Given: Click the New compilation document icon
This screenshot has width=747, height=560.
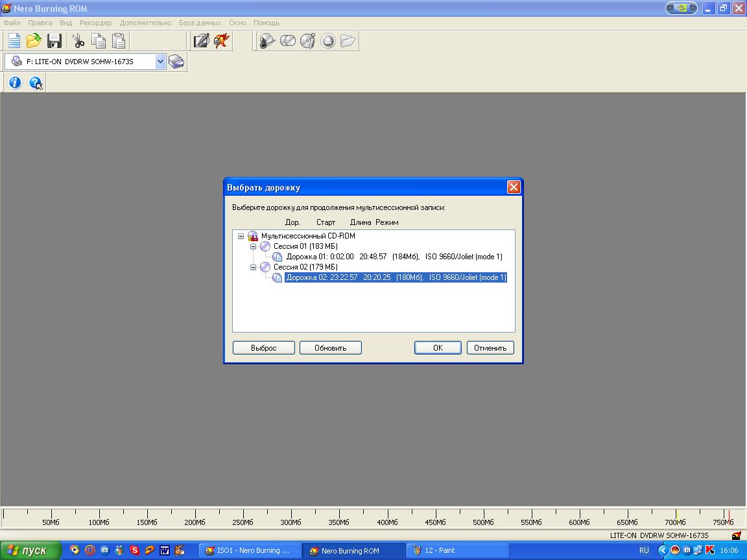Looking at the screenshot, I should 14,41.
